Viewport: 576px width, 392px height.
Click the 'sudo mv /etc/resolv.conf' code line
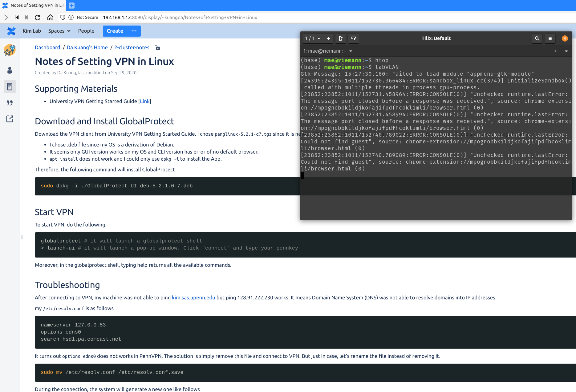[112, 372]
